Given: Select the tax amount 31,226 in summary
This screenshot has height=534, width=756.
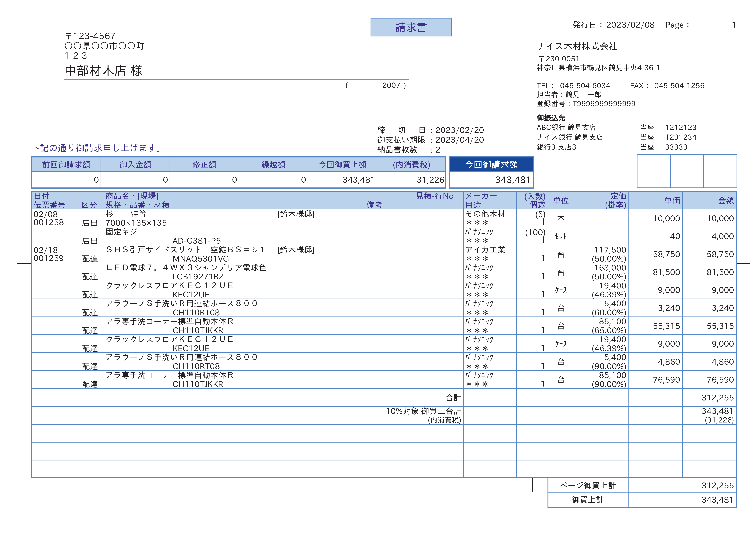Looking at the screenshot, I should point(430,180).
